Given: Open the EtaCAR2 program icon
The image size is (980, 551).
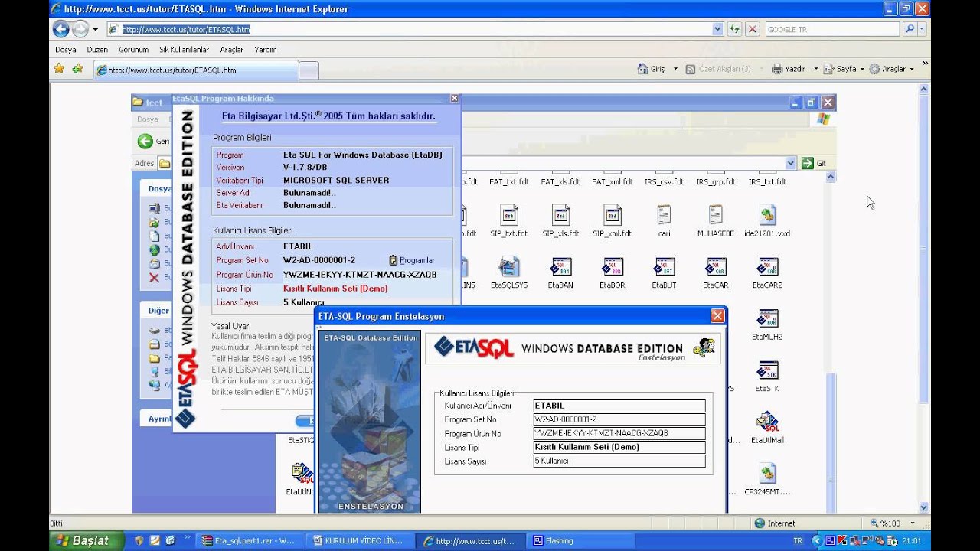Looking at the screenshot, I should tap(767, 267).
